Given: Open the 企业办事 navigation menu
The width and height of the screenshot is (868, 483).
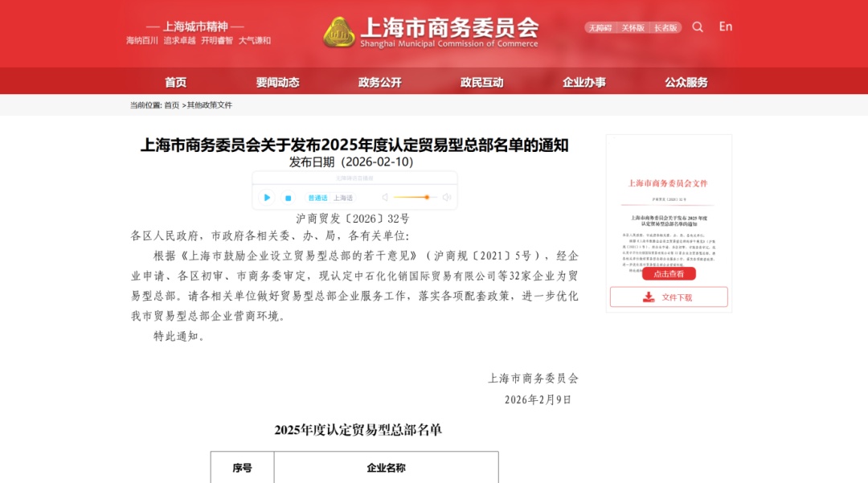Looking at the screenshot, I should point(584,83).
